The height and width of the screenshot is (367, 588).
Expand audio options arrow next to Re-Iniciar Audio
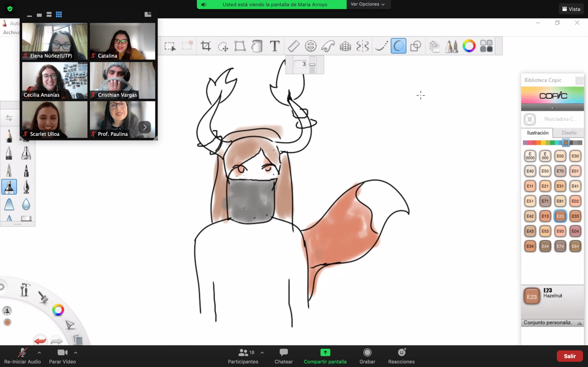(39, 353)
